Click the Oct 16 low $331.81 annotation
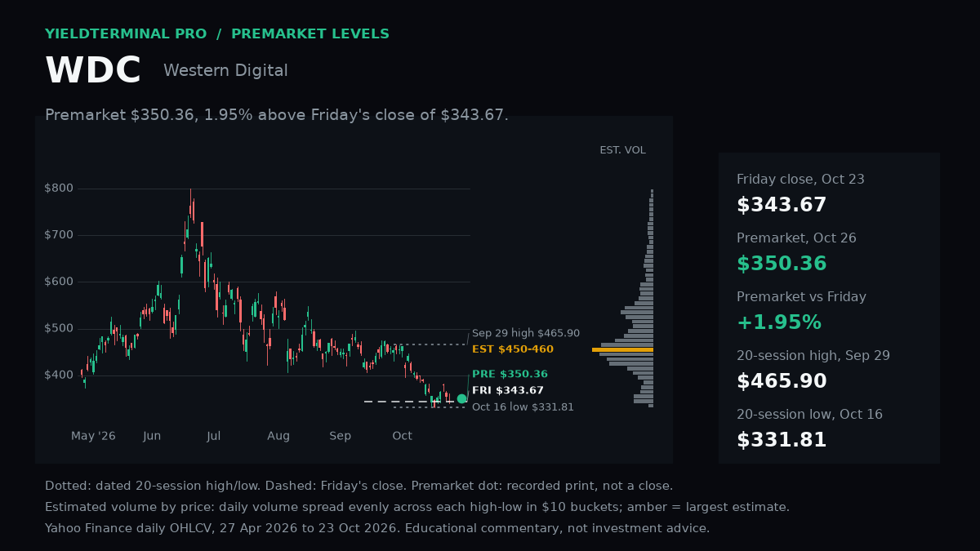Screen dimensions: 980x551 pos(523,407)
